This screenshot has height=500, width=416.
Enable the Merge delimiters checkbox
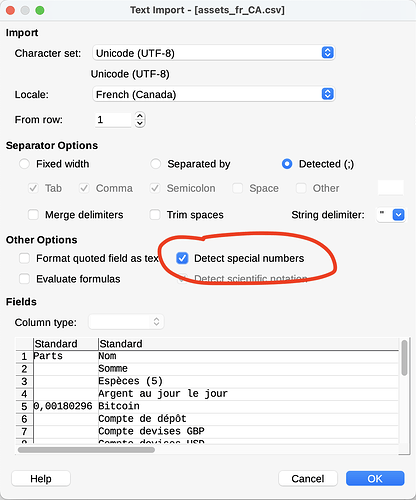[33, 215]
